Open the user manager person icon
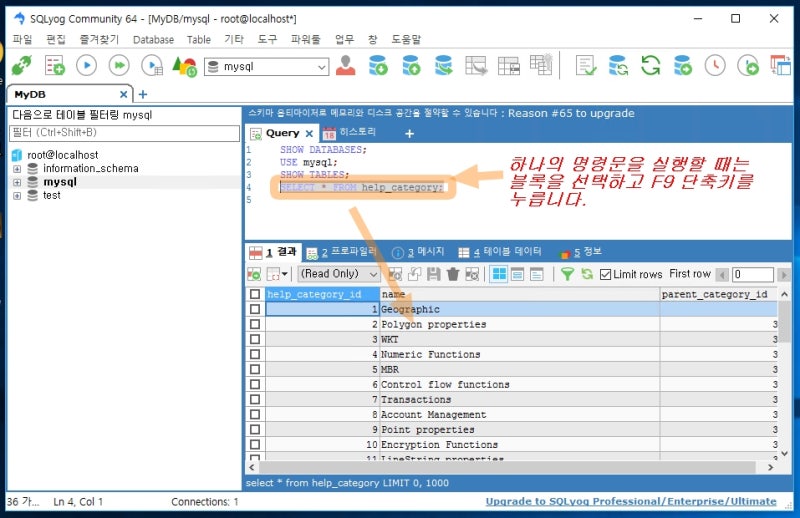Screen dimensions: 800x518 point(345,65)
